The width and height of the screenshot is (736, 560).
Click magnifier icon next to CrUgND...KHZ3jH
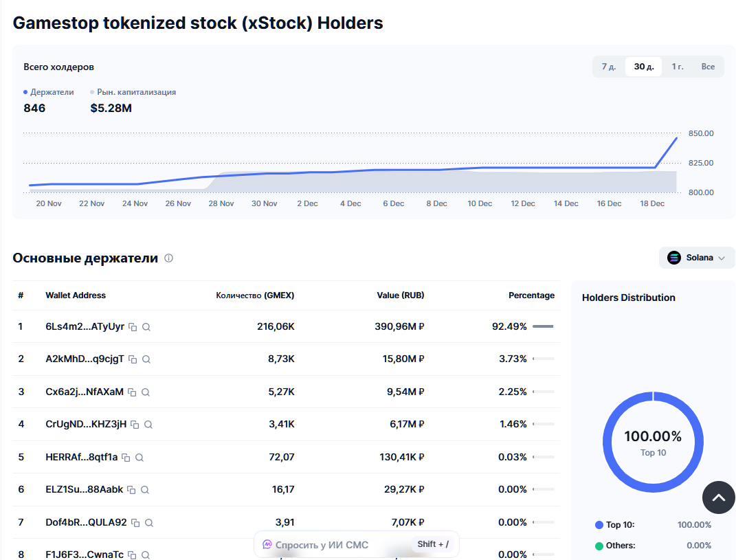click(148, 425)
